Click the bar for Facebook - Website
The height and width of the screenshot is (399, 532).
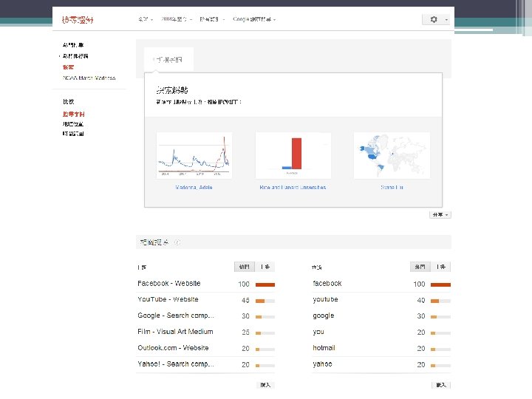[x=265, y=284]
